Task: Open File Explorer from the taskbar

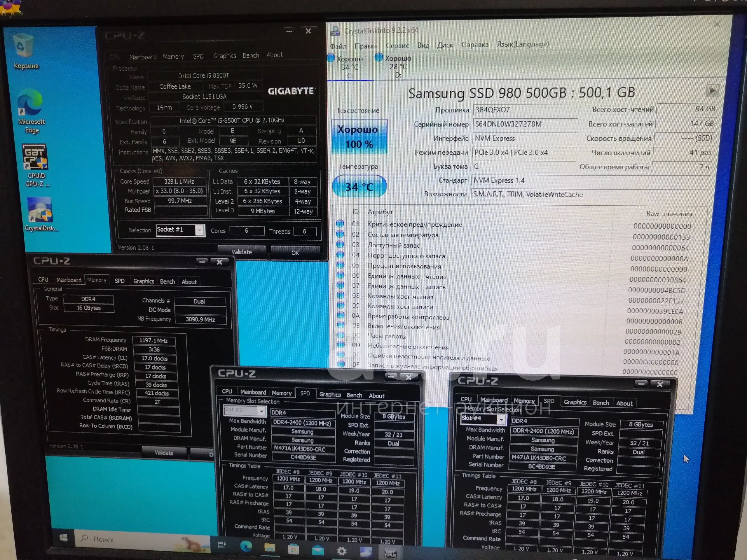Action: pos(270,547)
